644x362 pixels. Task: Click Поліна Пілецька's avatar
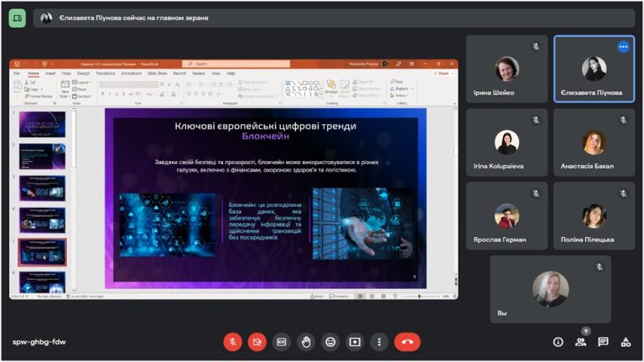click(x=594, y=216)
